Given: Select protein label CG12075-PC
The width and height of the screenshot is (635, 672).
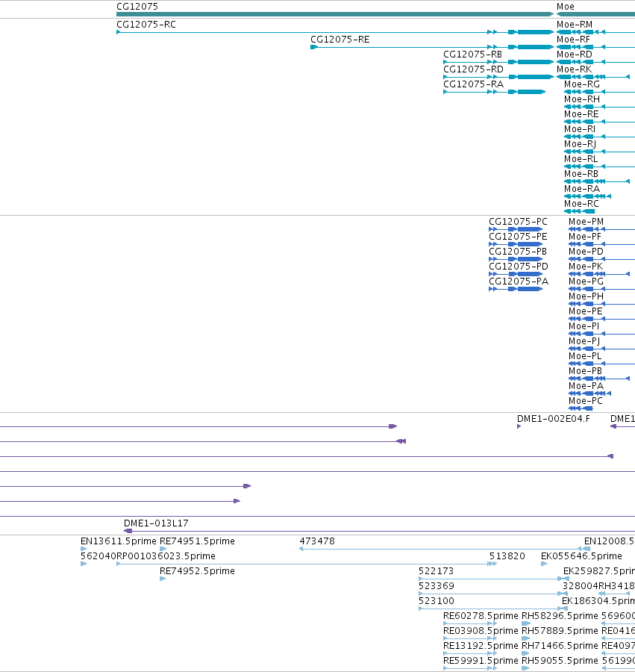Looking at the screenshot, I should tap(518, 222).
